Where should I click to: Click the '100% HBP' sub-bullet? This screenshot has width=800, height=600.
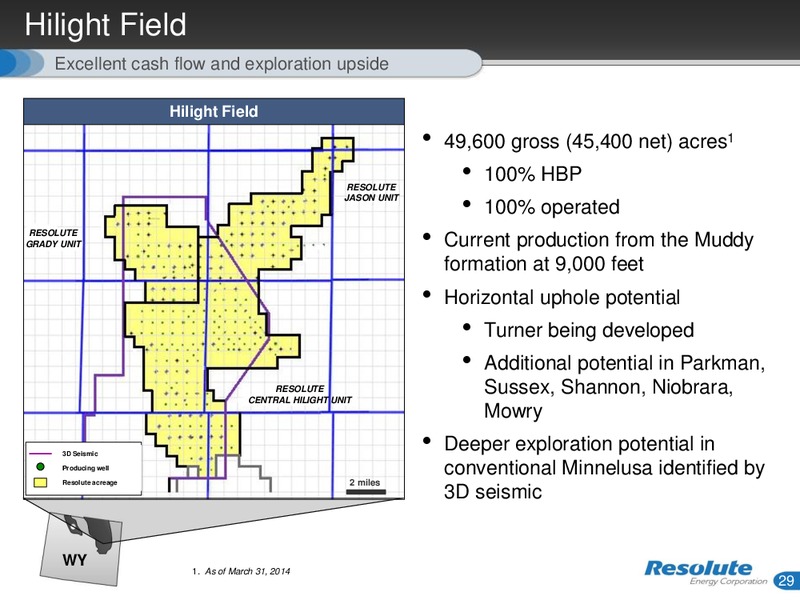click(533, 174)
